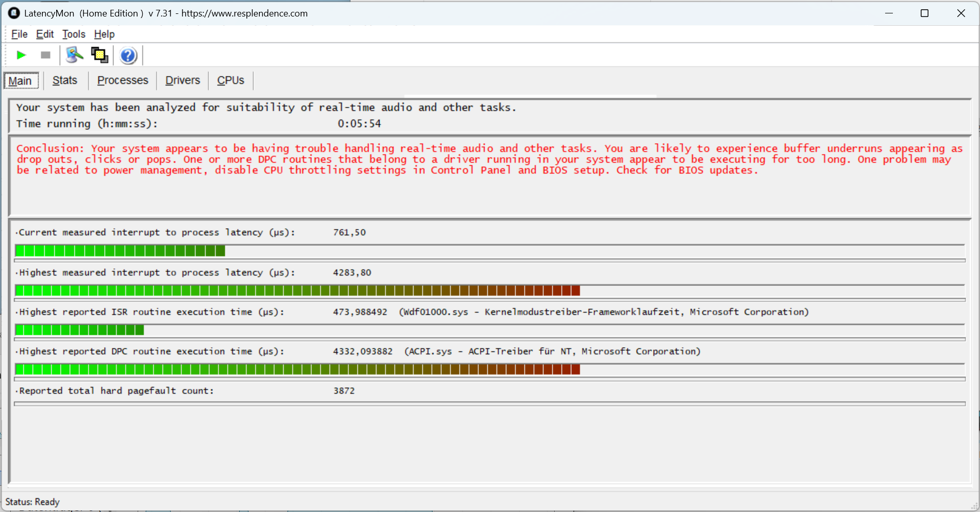Switch to the Processes tab
This screenshot has width=980, height=512.
click(123, 80)
